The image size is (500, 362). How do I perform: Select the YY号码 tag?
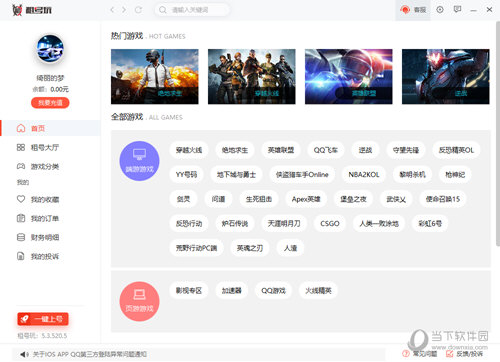[x=186, y=174]
